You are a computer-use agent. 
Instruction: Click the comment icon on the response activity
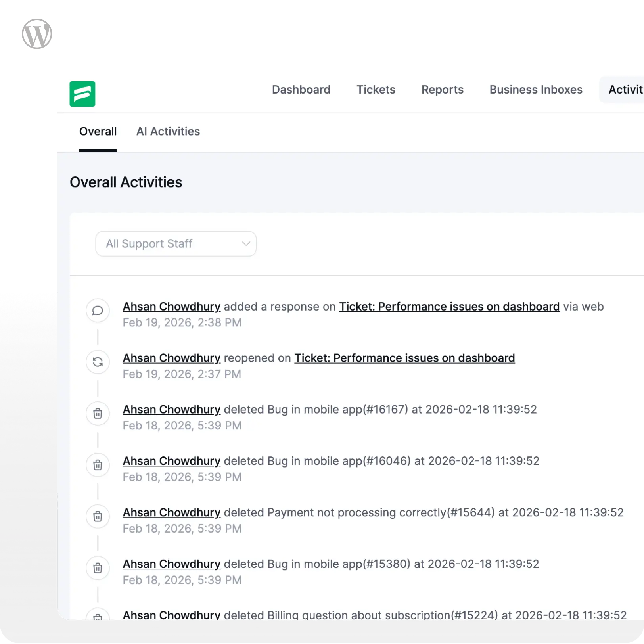pos(98,310)
